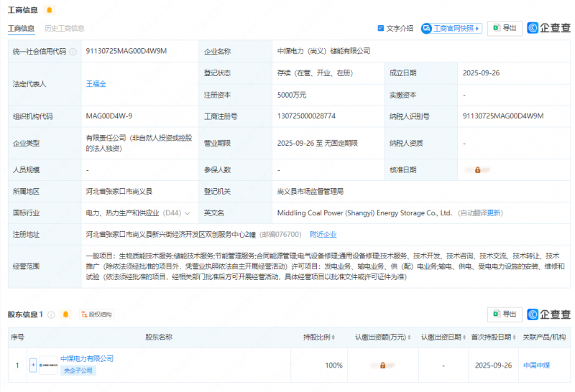This screenshot has width=575, height=392.
Task: Click the 中煤电力有限公司 company logo thumbnail
Action: (49, 365)
